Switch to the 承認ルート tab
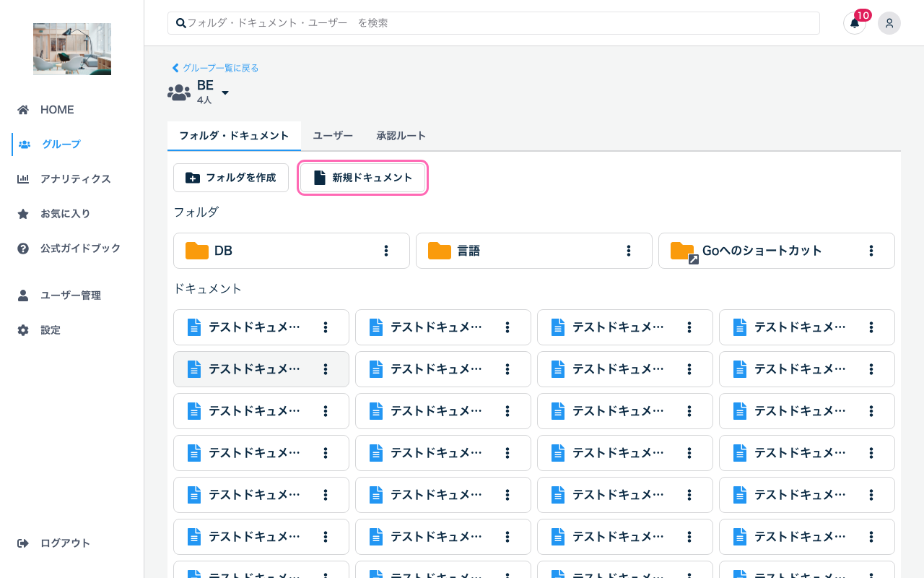Screen dimensions: 924x578 [401, 135]
